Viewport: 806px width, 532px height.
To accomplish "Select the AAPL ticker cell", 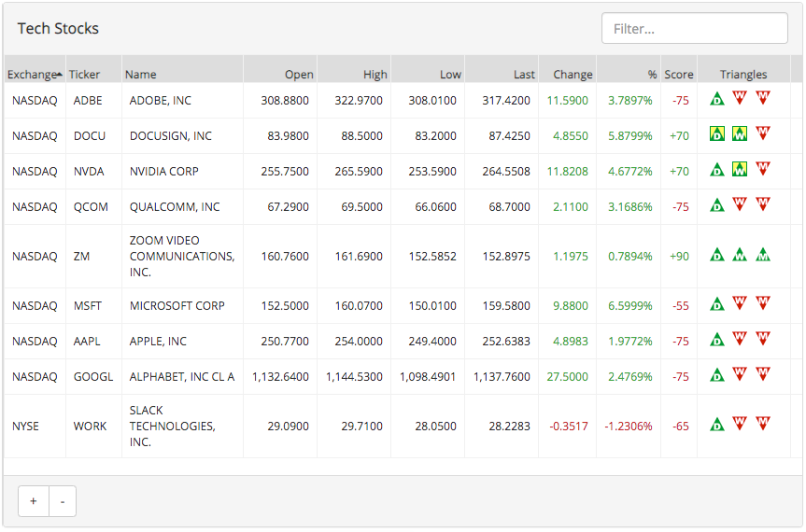I will [x=93, y=342].
